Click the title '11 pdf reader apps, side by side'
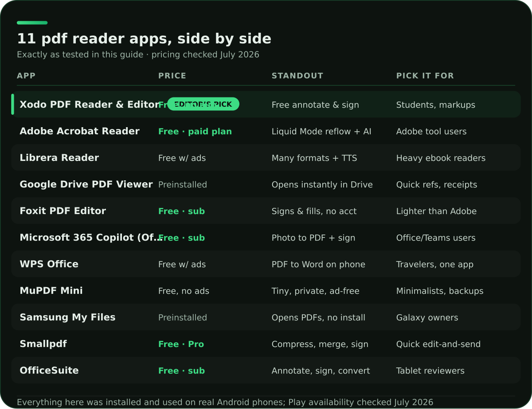532x409 pixels. (144, 39)
